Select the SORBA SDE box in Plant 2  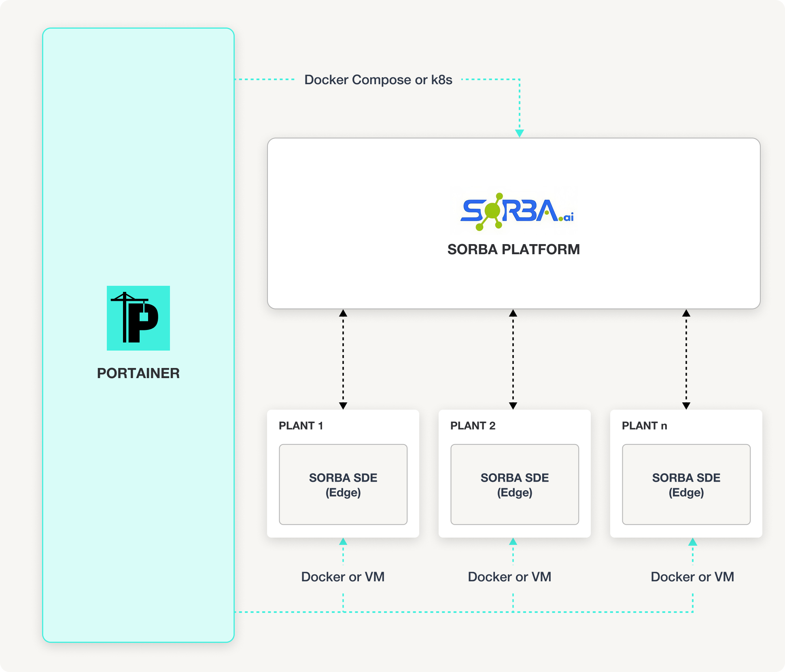[x=515, y=485]
